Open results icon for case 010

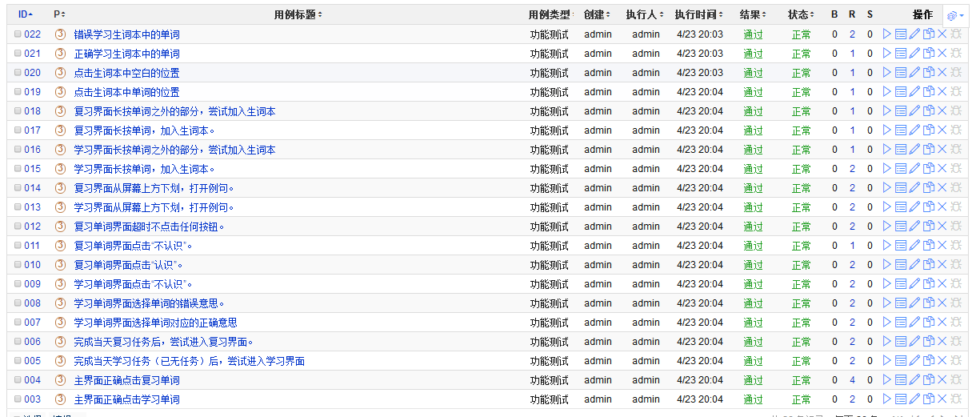pos(901,265)
